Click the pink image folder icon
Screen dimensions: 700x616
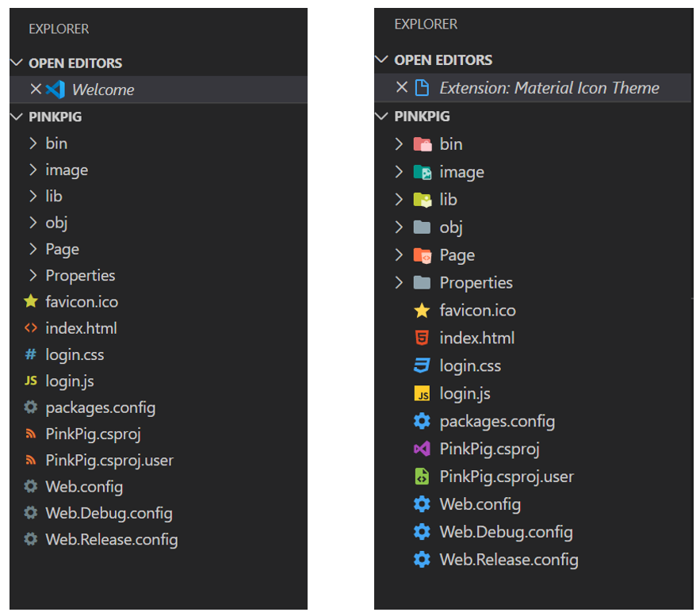(423, 171)
